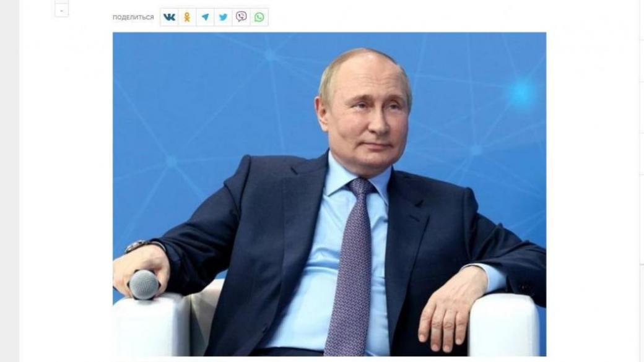Screen dimensions: 644x362
Task: Click the blue paper-plane share icon
Action: coord(206,17)
